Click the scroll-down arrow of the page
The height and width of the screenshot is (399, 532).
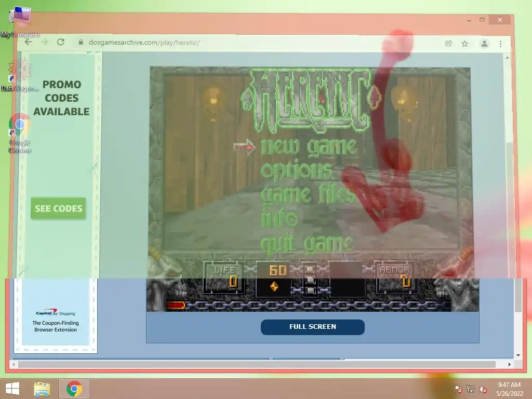pos(518,355)
